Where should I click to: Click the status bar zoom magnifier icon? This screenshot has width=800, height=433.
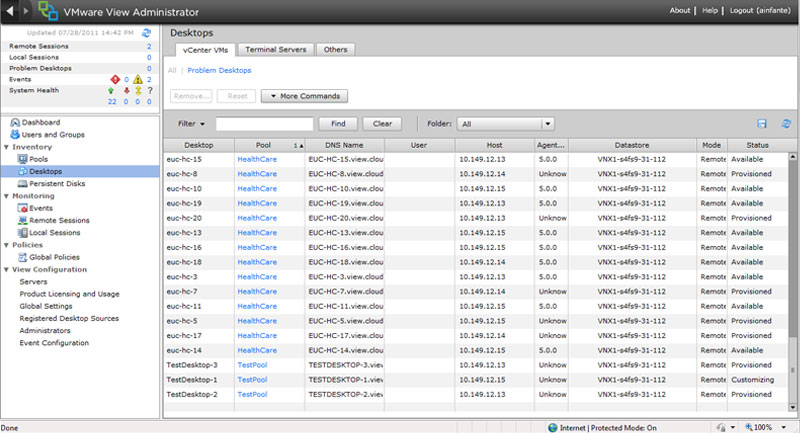[x=749, y=427]
